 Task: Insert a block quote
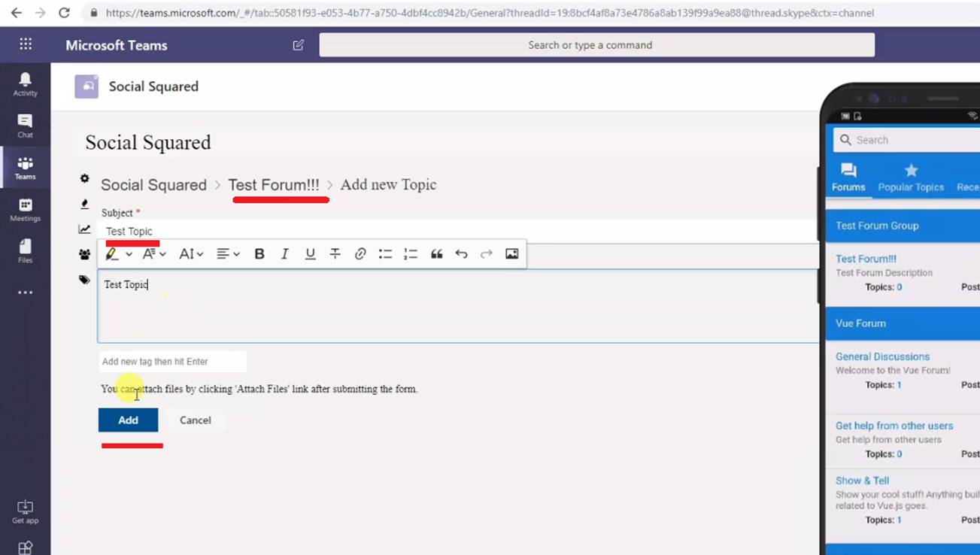(436, 254)
